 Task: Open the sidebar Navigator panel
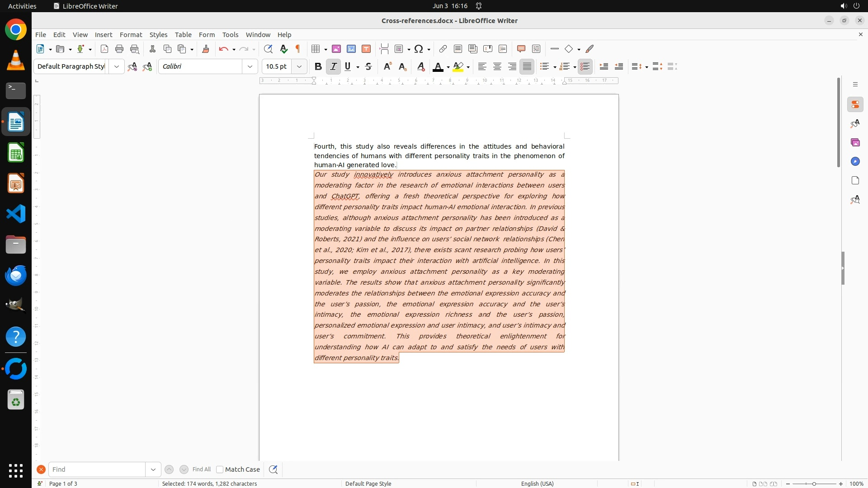coord(855,161)
